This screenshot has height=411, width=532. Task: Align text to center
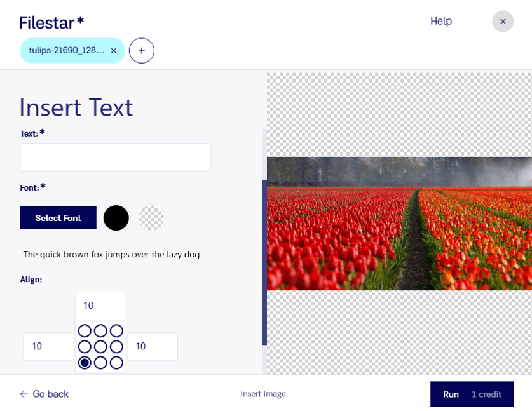click(x=100, y=347)
